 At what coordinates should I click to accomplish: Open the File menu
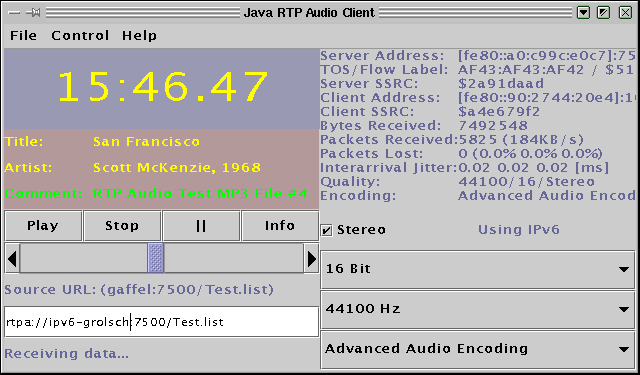pos(23,36)
